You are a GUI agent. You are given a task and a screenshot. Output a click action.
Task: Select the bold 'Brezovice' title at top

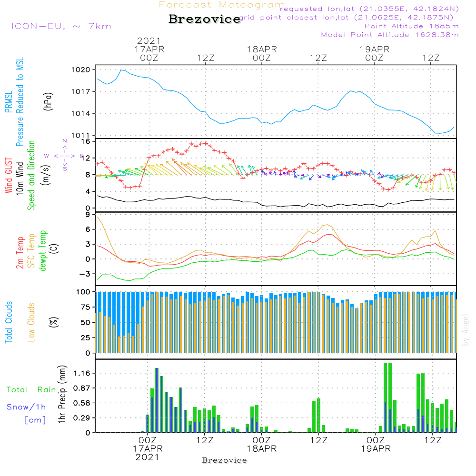point(205,19)
